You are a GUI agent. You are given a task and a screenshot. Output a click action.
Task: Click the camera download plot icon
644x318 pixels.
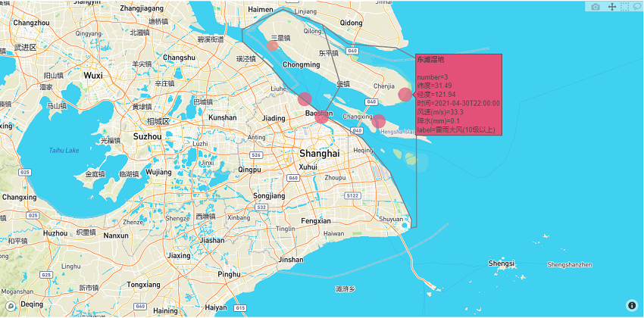pos(596,6)
